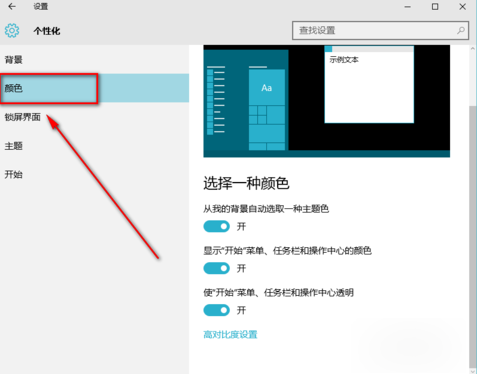Viewport: 477px width, 374px height.
Task: Open the 高对比度设置 link
Action: [x=230, y=334]
